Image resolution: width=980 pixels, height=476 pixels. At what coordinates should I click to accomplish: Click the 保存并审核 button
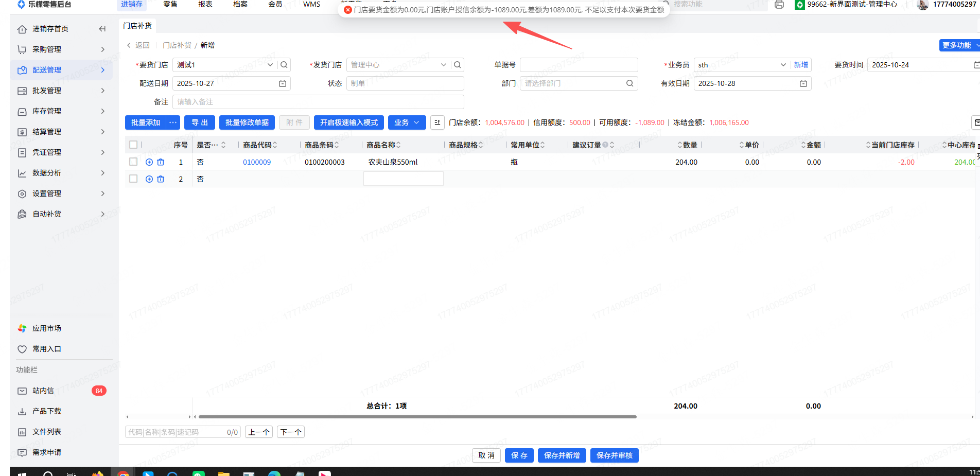coord(615,455)
